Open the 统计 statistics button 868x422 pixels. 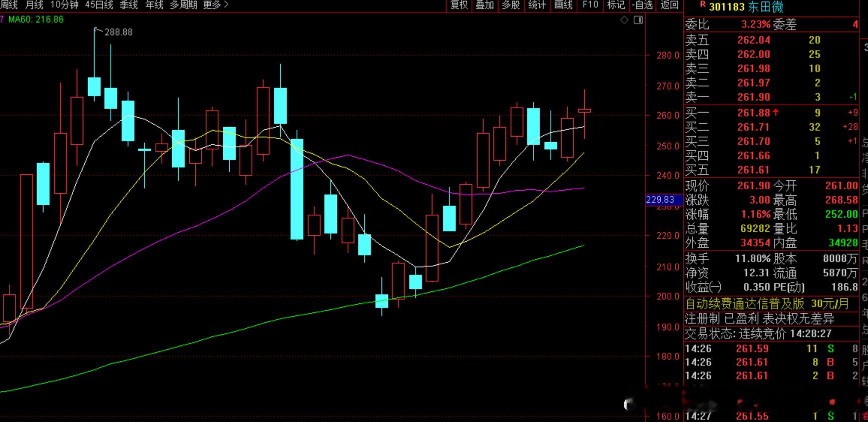point(537,5)
